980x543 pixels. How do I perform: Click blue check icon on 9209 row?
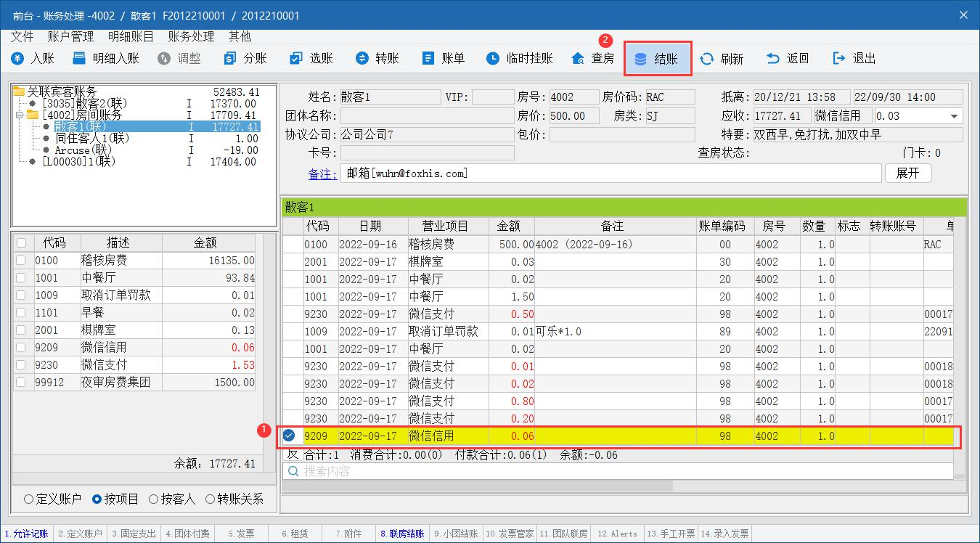[289, 436]
